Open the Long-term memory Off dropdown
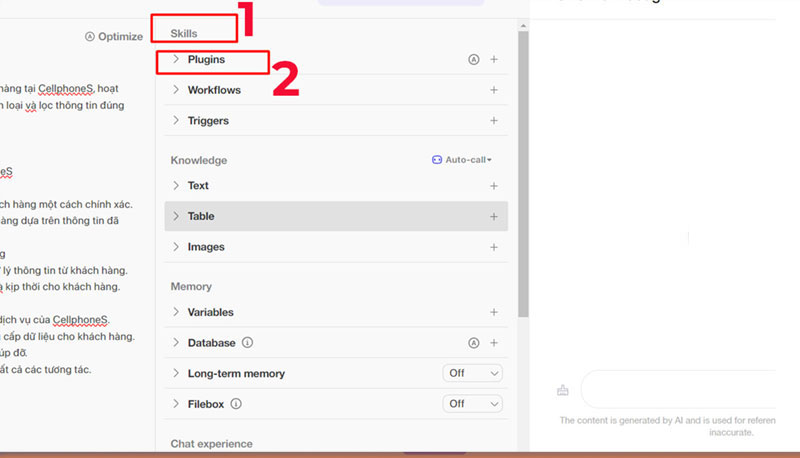This screenshot has width=800, height=458. pyautogui.click(x=473, y=374)
